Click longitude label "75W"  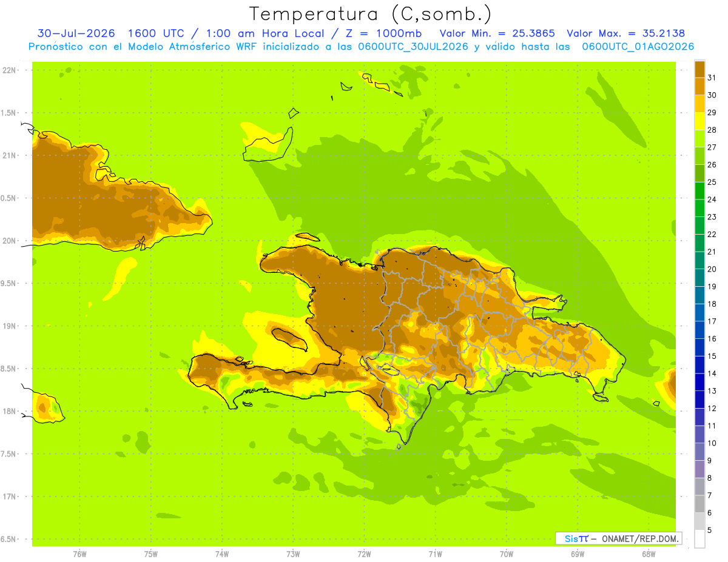click(x=151, y=554)
